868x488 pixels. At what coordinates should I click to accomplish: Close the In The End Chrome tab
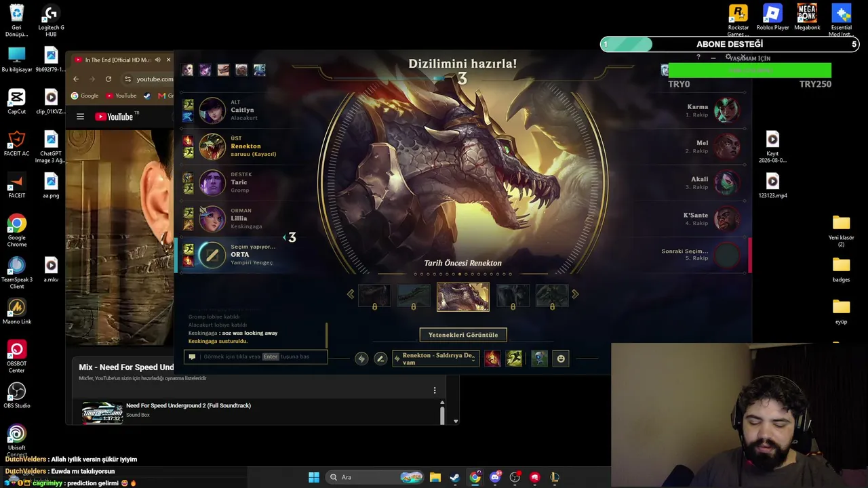tap(168, 60)
